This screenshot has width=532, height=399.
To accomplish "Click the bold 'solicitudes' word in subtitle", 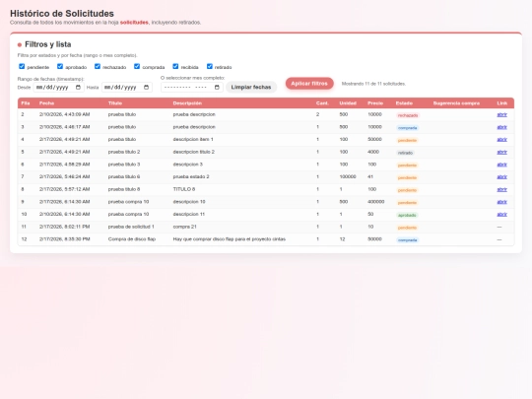I will [x=134, y=23].
